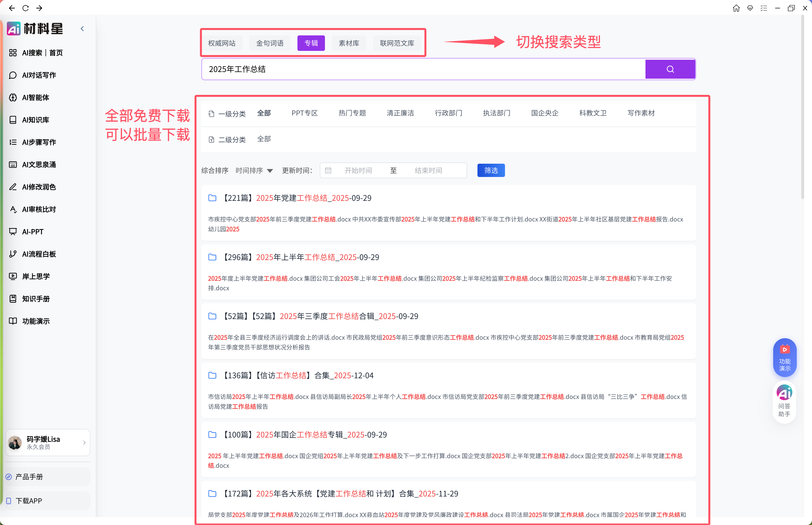Switch to the 素材库 search tab

click(x=349, y=43)
